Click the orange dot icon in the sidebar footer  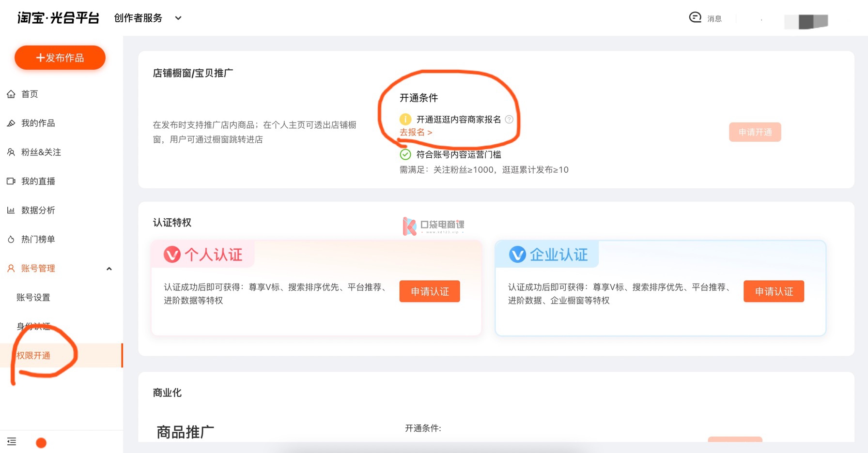click(41, 442)
